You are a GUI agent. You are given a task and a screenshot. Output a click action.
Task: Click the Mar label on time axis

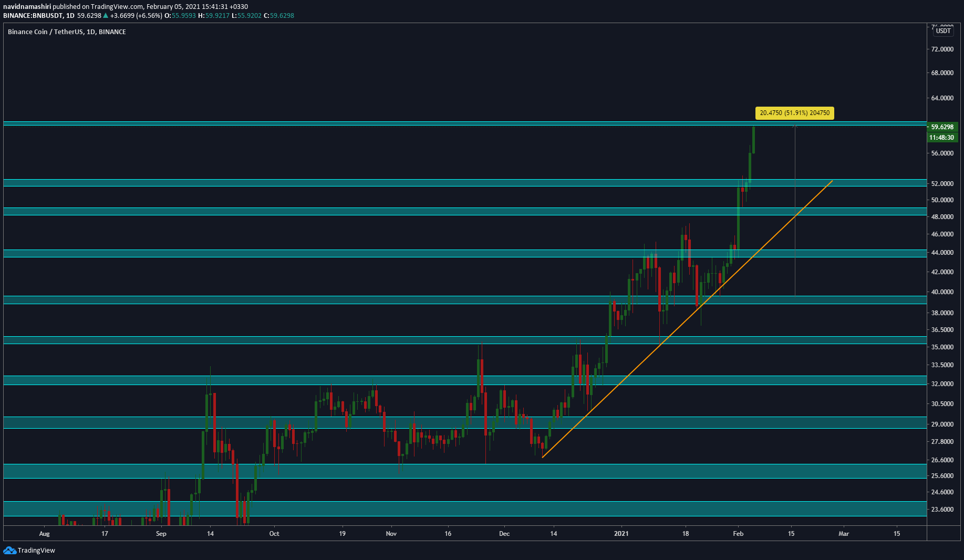click(x=844, y=534)
